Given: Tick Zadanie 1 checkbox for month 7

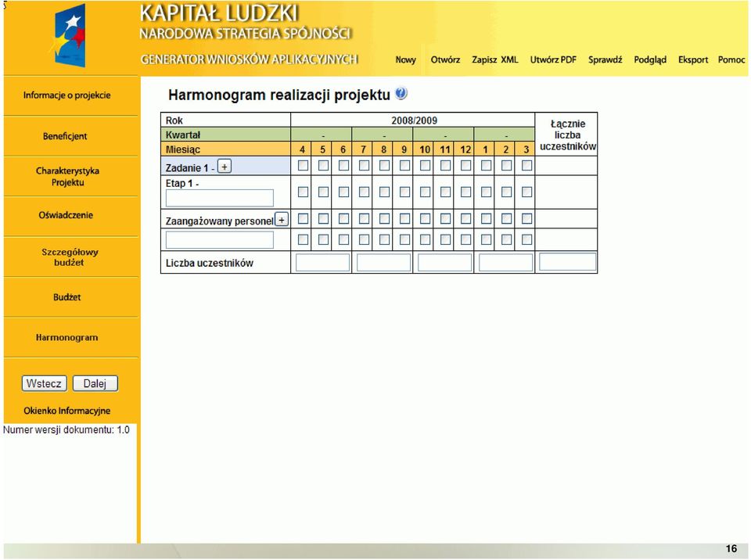Looking at the screenshot, I should 364,165.
